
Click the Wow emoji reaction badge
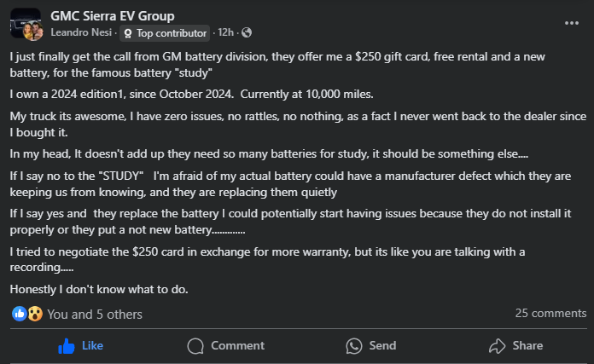(x=35, y=314)
